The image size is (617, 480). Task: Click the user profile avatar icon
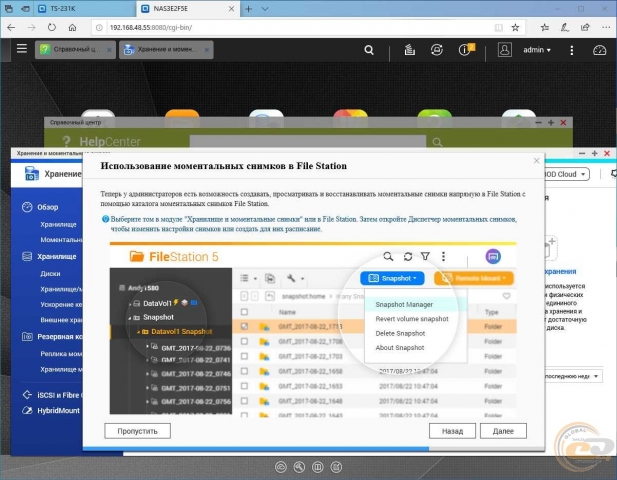pyautogui.click(x=504, y=50)
